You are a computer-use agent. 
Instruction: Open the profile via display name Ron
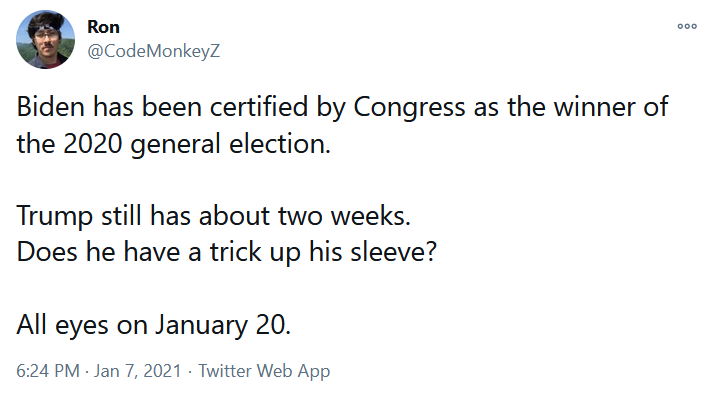(x=103, y=27)
